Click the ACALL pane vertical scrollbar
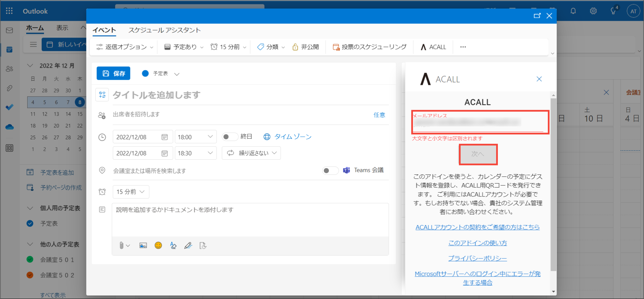Viewport: 644px width, 299px height. point(553,185)
